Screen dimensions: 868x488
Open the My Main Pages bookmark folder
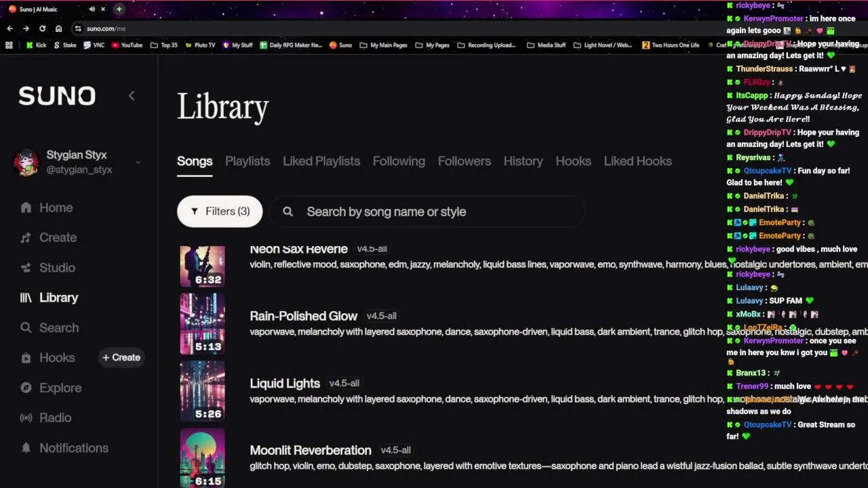(383, 45)
